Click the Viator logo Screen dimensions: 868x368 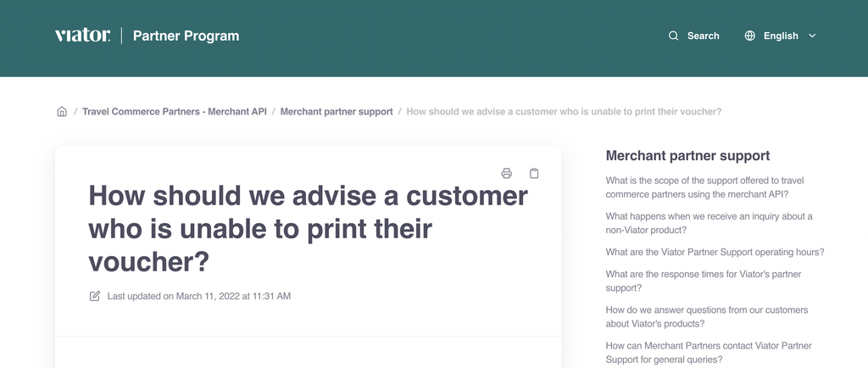pyautogui.click(x=82, y=36)
